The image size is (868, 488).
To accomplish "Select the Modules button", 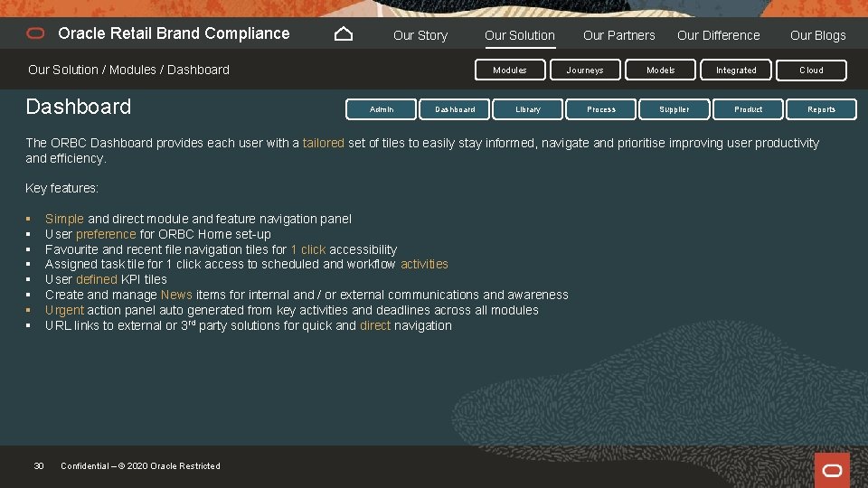I will [510, 70].
